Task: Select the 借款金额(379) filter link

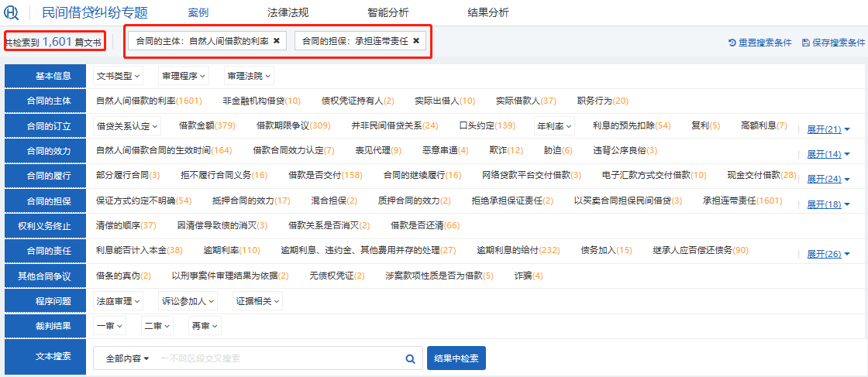Action: pyautogui.click(x=207, y=125)
